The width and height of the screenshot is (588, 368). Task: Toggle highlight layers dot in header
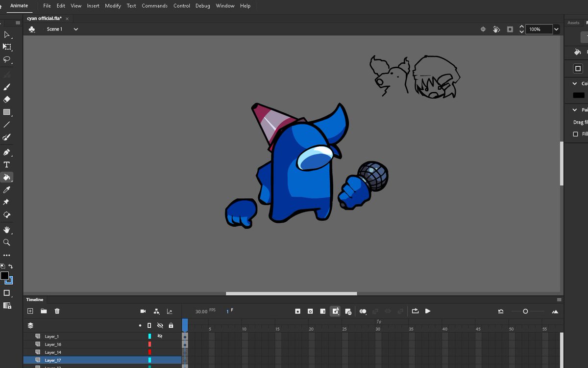point(141,325)
